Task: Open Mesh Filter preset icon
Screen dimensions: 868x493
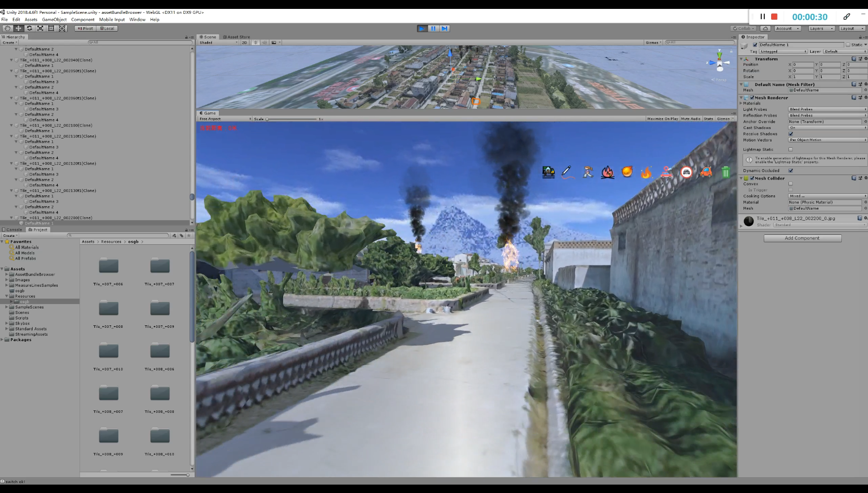Action: [x=860, y=85]
